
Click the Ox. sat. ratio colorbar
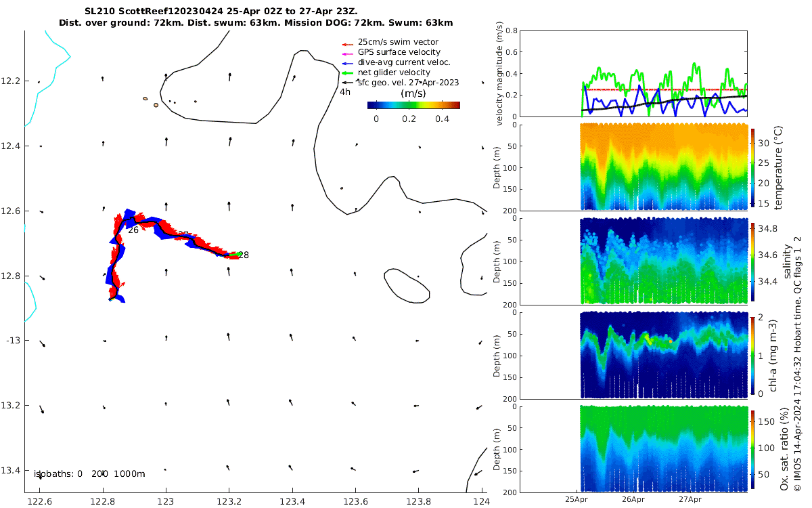pyautogui.click(x=753, y=449)
